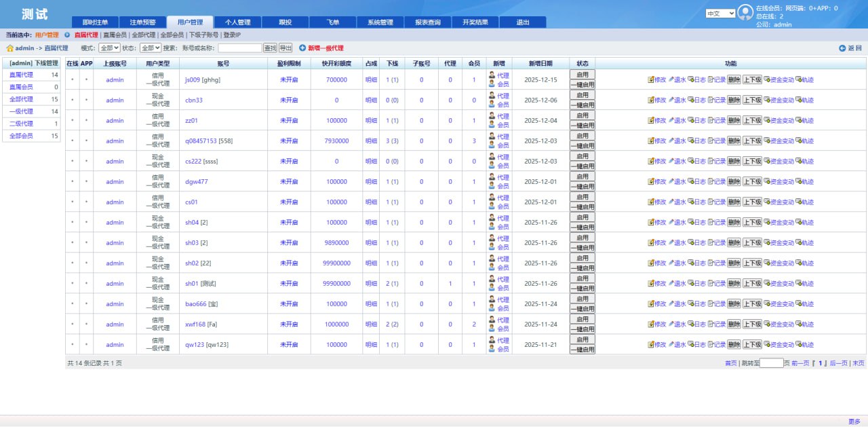Image resolution: width=868 pixels, height=427 pixels.
Task: Open the 报表查询 tab
Action: [x=428, y=22]
